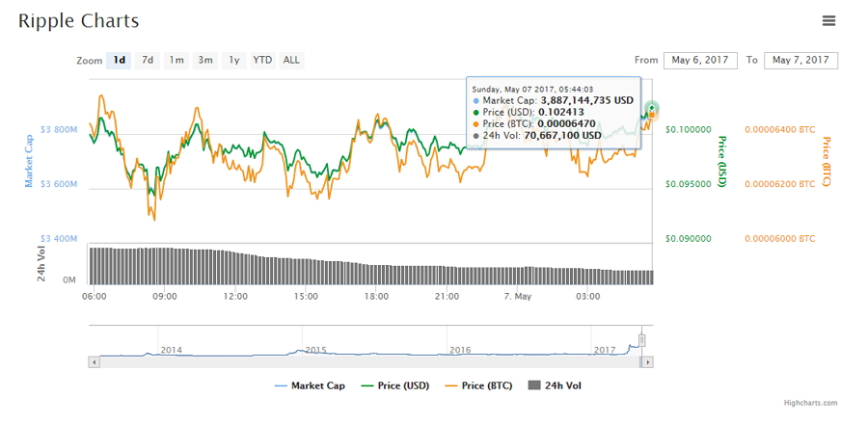Click the navigator scrollbar left arrow
The width and height of the screenshot is (868, 424).
[95, 362]
